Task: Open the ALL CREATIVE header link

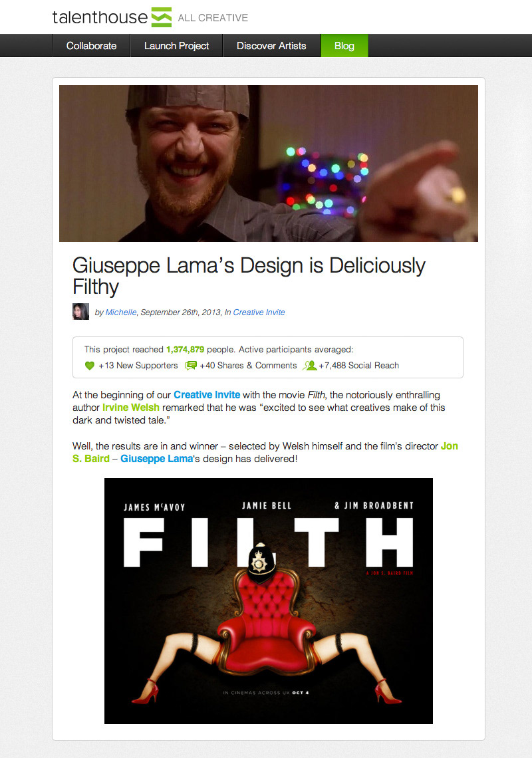Action: pos(213,18)
